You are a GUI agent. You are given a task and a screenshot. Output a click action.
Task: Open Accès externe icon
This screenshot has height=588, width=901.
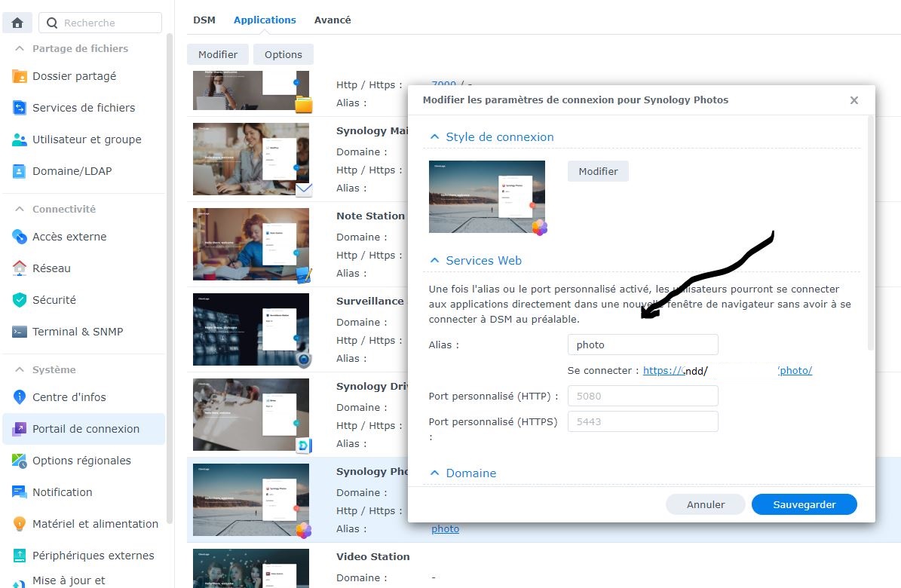[20, 236]
